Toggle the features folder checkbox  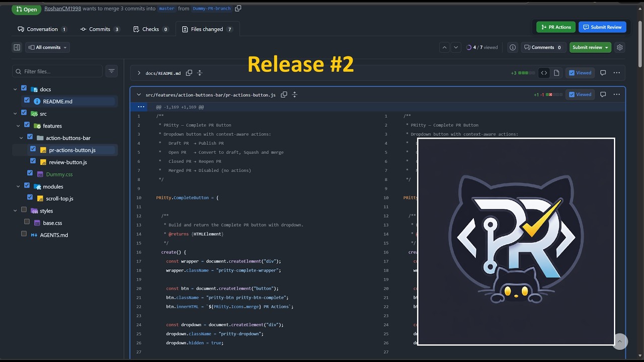point(27,125)
